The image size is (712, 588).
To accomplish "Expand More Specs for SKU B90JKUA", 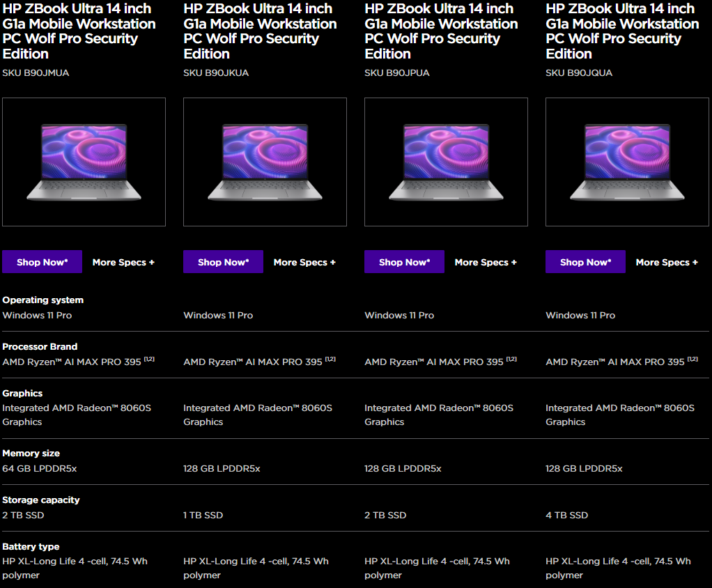I will [304, 263].
